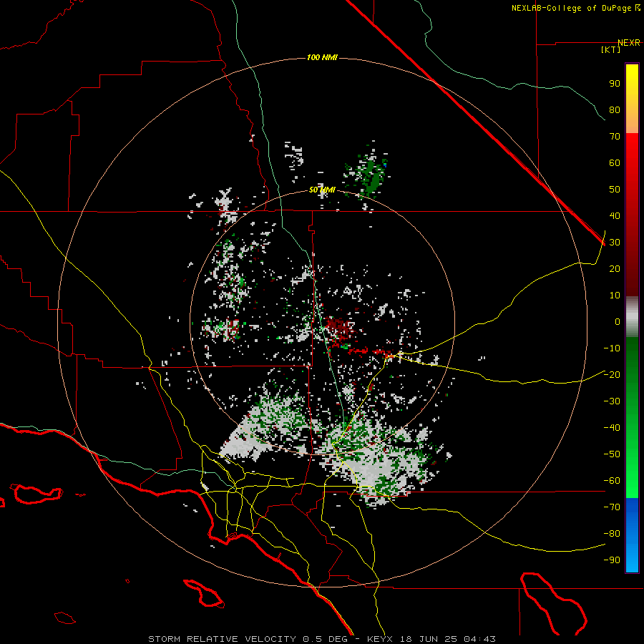The image size is (644, 644).
Task: Click the -10 value on velocity scale
Action: point(612,348)
